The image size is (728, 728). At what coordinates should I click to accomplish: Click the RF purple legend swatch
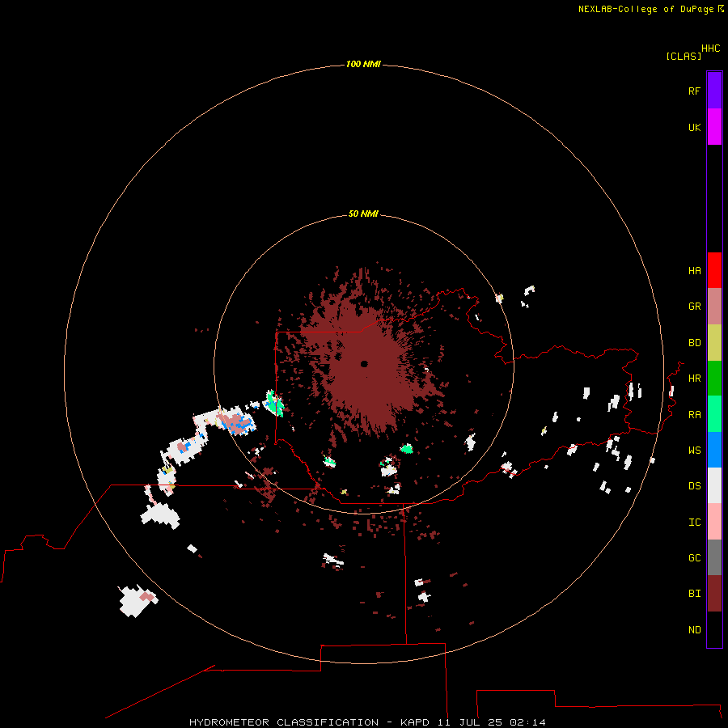click(714, 91)
